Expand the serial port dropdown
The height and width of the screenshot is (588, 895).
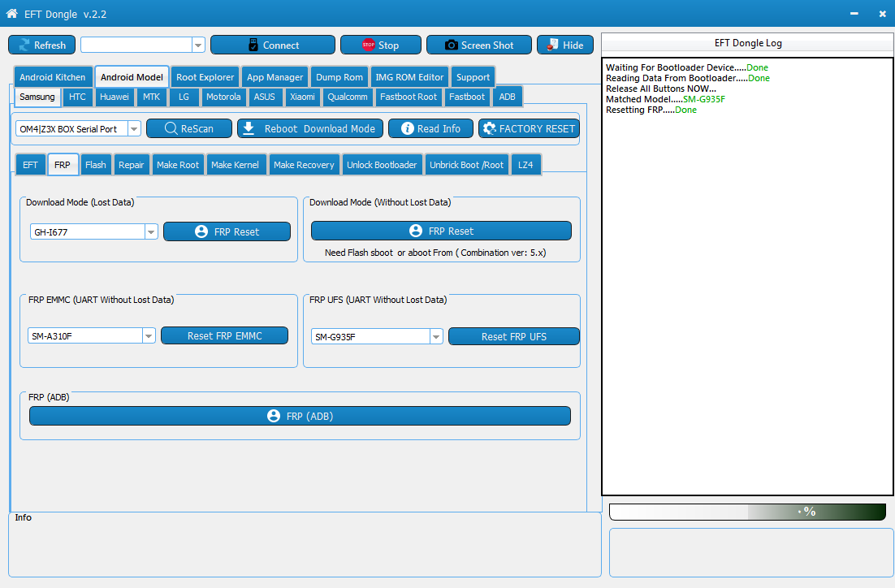(x=134, y=129)
